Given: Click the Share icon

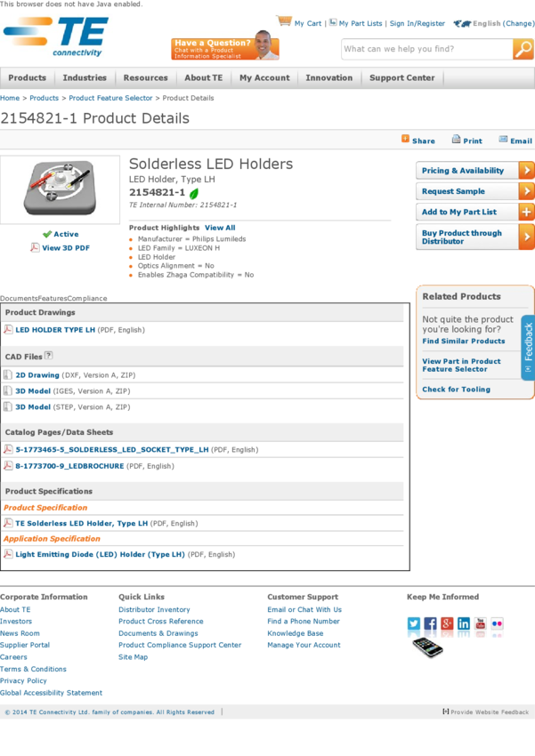Looking at the screenshot, I should [x=405, y=139].
